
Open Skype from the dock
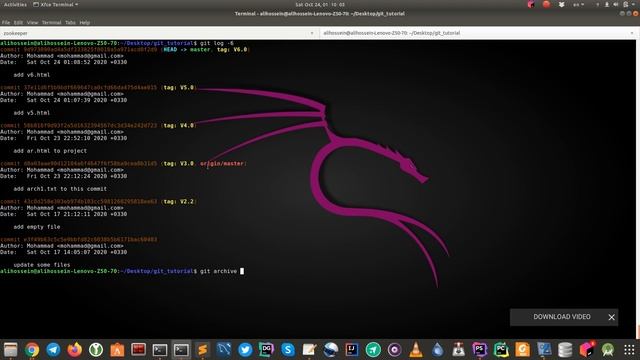[x=288, y=350]
